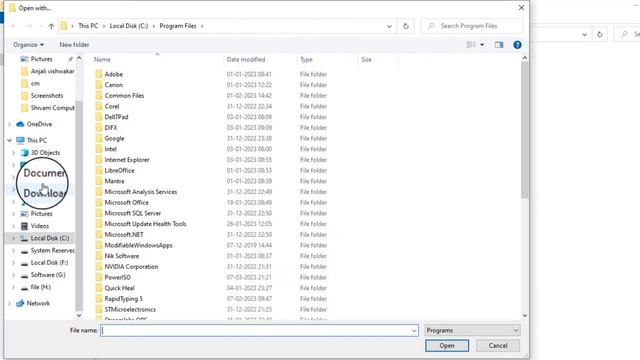The height and width of the screenshot is (360, 640).
Task: Click New folder
Action: (74, 45)
